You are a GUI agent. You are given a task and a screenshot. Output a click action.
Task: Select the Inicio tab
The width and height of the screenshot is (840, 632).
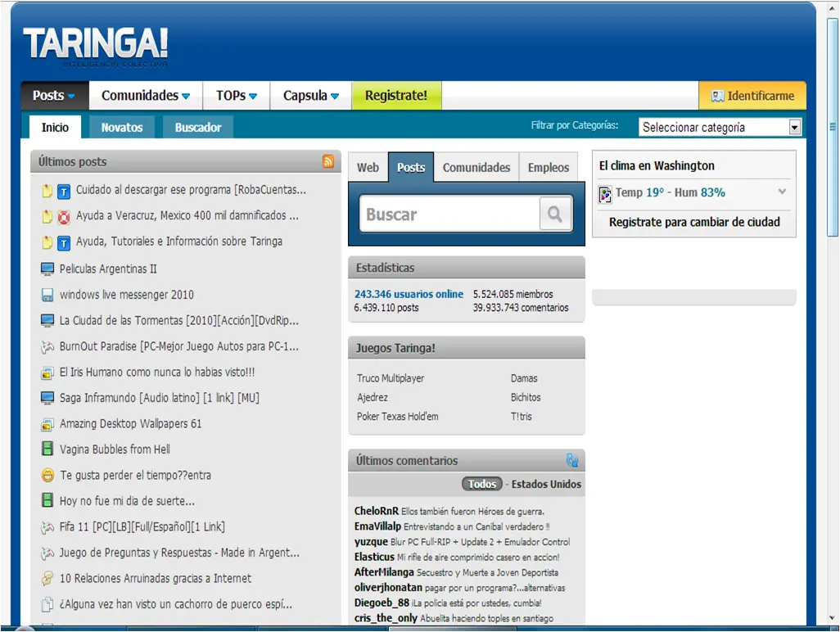tap(55, 127)
